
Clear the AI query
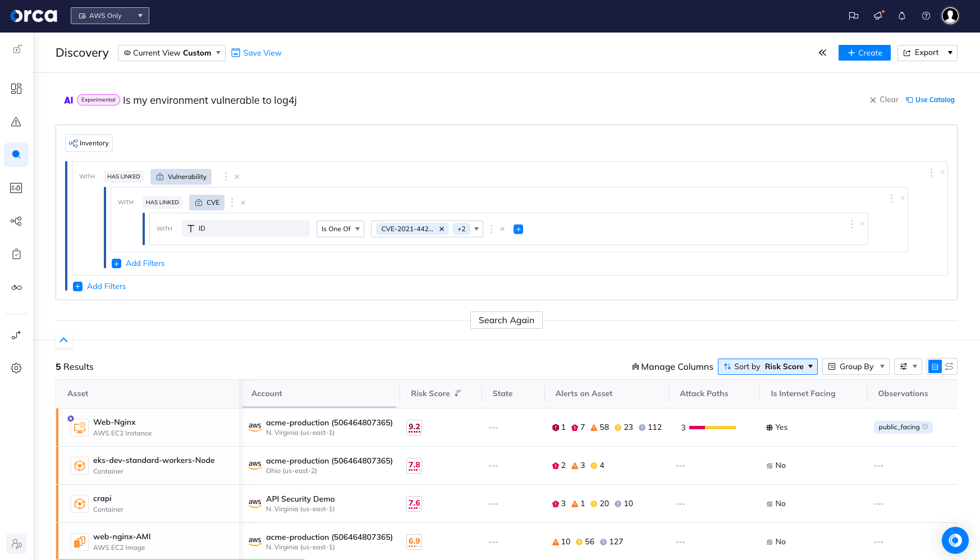884,100
